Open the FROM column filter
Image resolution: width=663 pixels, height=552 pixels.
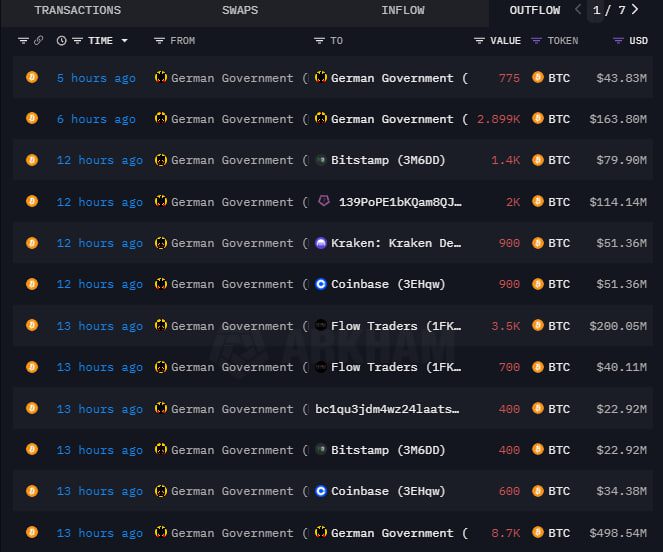(159, 41)
